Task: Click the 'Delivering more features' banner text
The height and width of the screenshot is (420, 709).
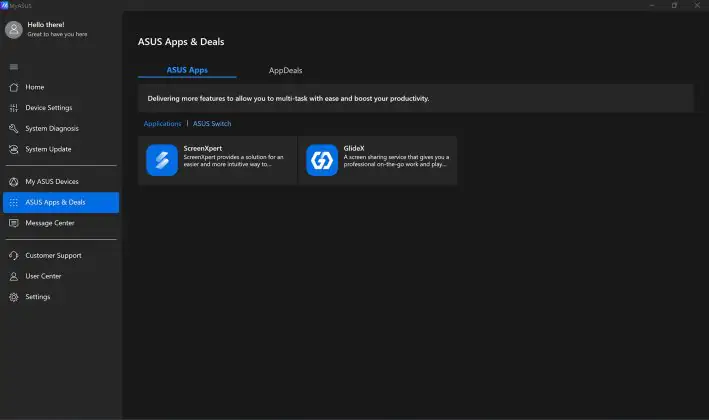Action: click(x=288, y=99)
